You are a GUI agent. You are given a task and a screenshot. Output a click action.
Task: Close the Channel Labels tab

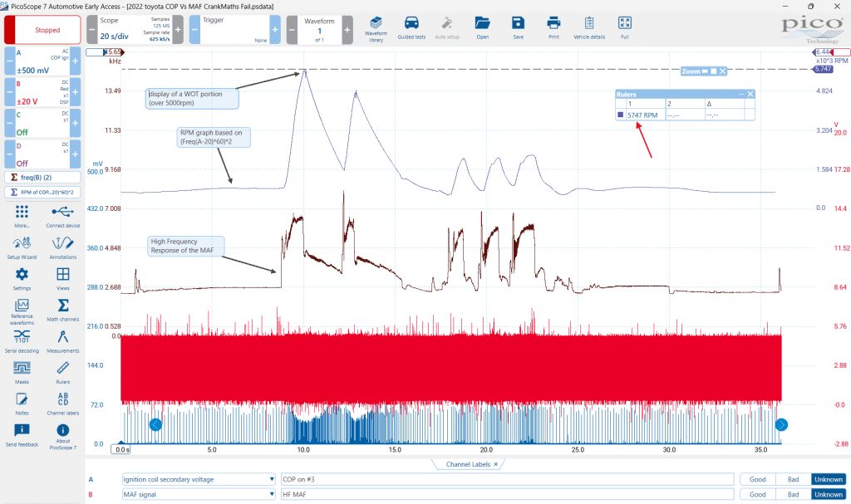(x=496, y=464)
